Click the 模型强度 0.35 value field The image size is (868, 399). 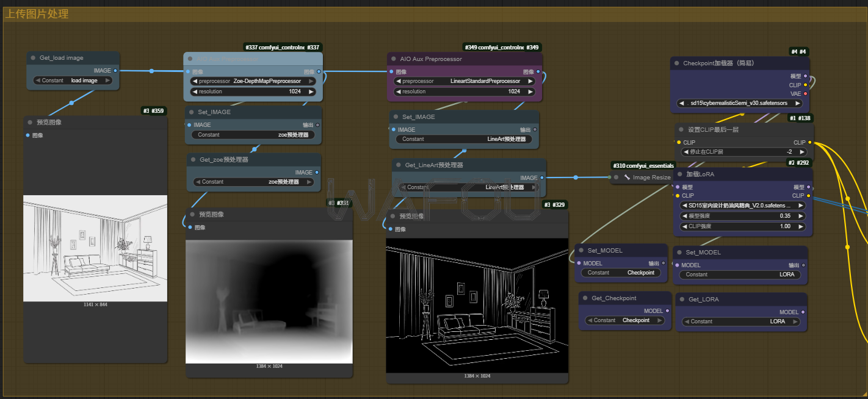click(743, 216)
